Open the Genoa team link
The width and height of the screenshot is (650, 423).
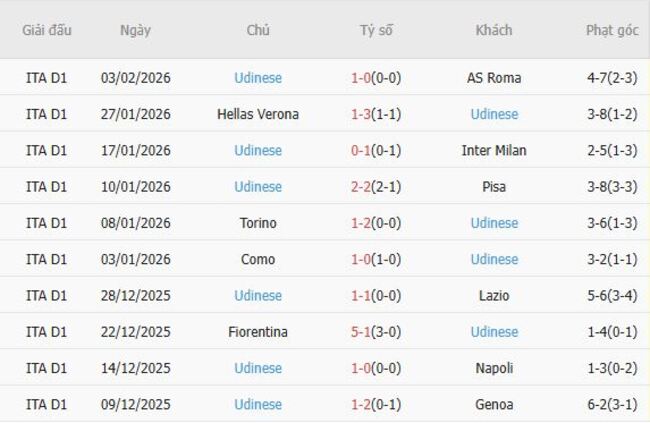[494, 404]
